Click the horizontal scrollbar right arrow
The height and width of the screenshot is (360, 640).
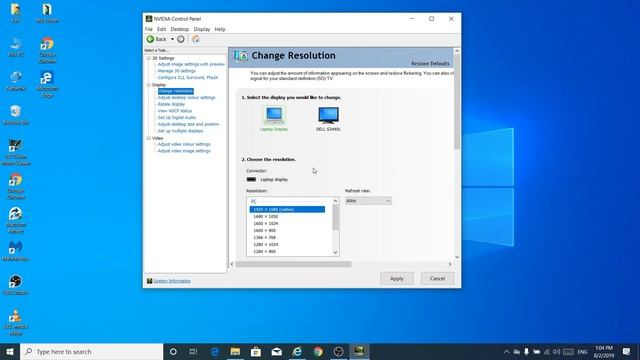450,264
